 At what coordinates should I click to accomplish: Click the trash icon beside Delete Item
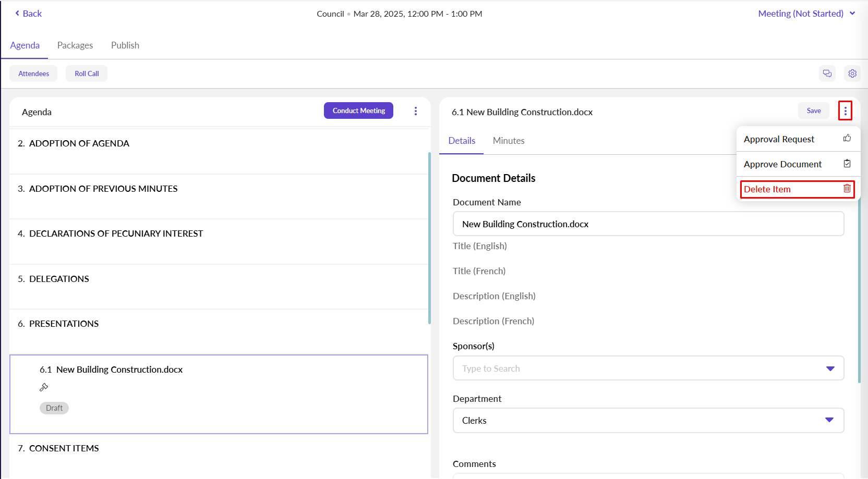tap(847, 189)
